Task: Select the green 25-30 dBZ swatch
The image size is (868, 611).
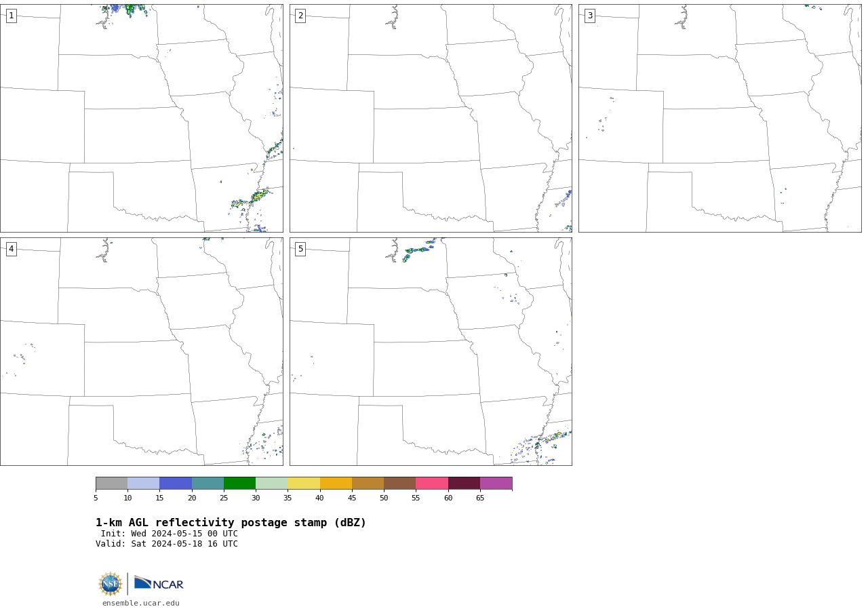Action: pyautogui.click(x=239, y=484)
